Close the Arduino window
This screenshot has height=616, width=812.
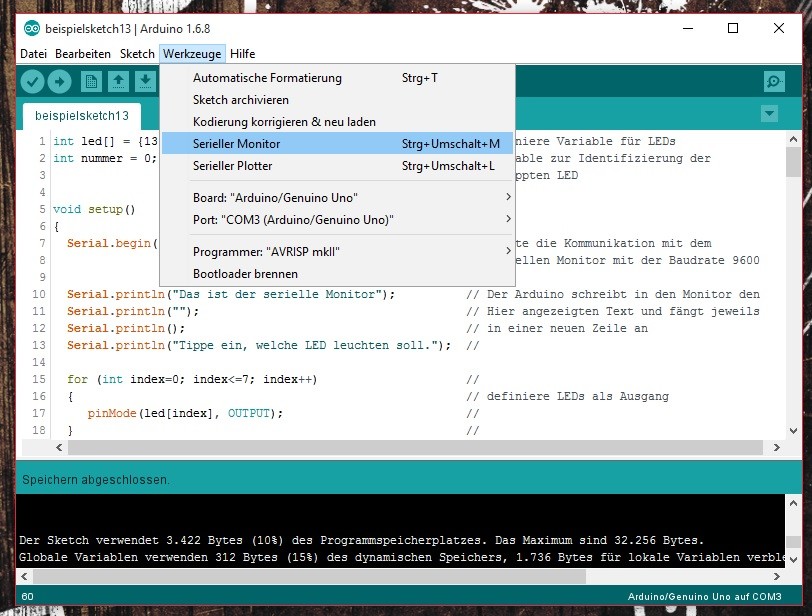(778, 28)
